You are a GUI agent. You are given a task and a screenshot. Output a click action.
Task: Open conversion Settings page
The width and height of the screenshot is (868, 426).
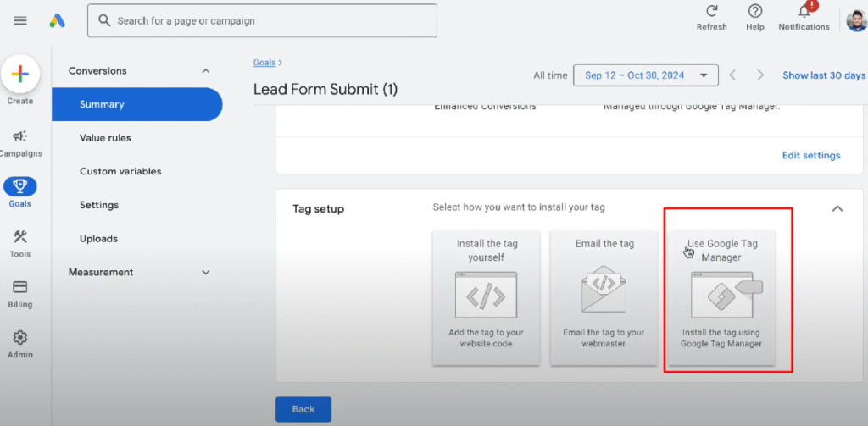(x=99, y=205)
